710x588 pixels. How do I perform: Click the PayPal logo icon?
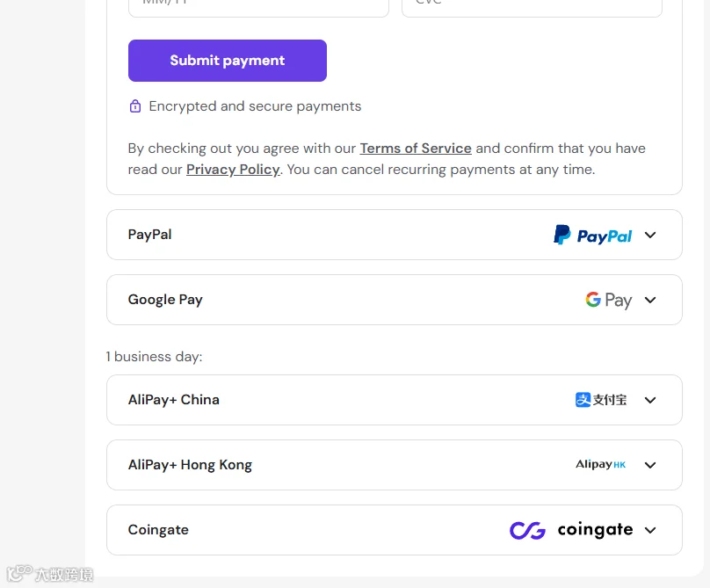(593, 235)
